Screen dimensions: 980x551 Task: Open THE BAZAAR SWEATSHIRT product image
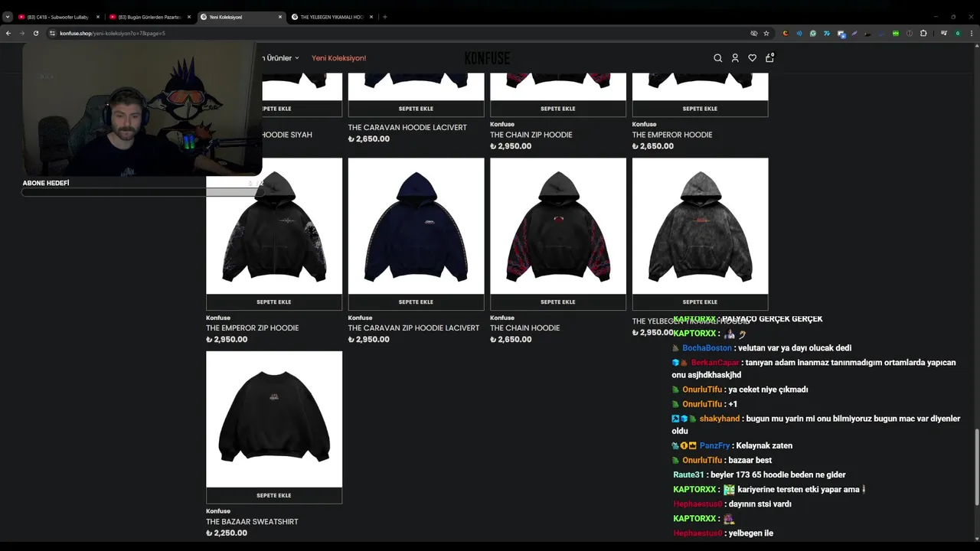[x=274, y=419]
